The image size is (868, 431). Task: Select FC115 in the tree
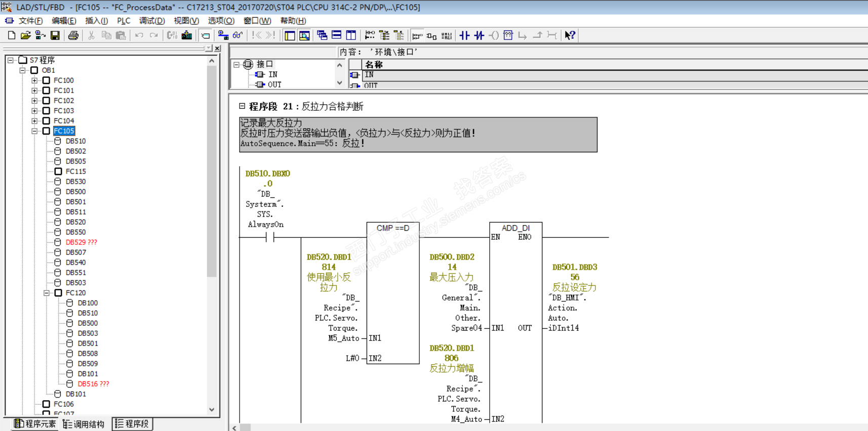[x=76, y=171]
